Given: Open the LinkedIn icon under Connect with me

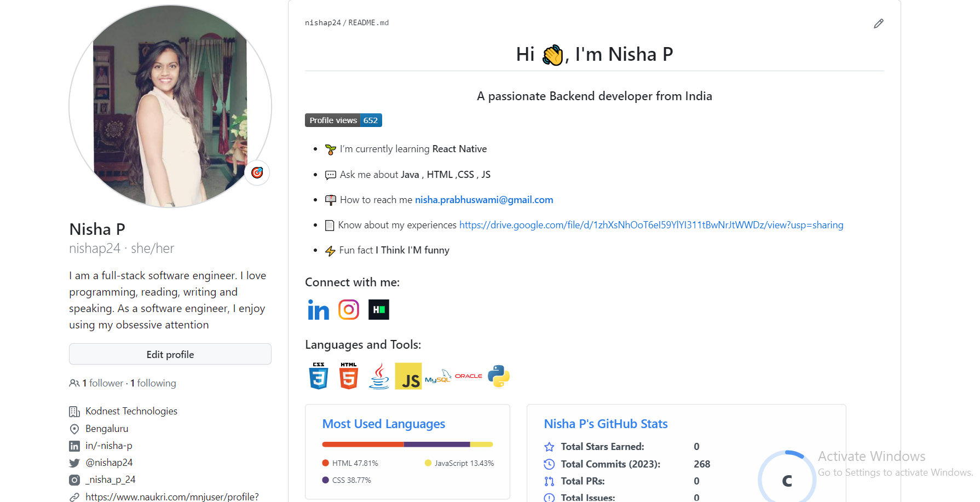Looking at the screenshot, I should pyautogui.click(x=318, y=310).
